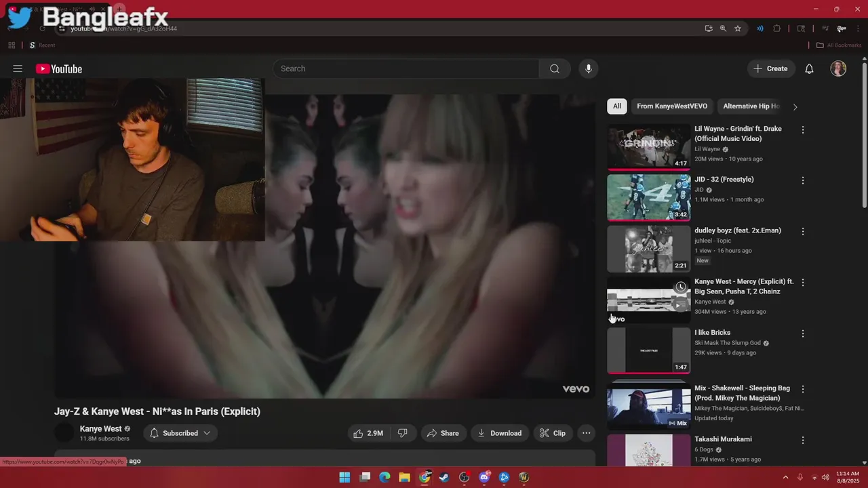Dislike the video
The image size is (868, 488).
[x=402, y=433]
